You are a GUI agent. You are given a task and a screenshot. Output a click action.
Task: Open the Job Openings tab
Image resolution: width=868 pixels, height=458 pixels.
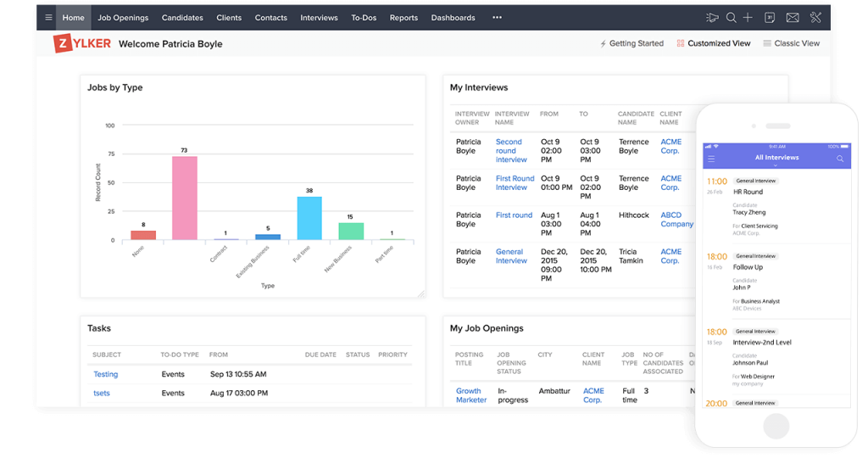tap(123, 18)
